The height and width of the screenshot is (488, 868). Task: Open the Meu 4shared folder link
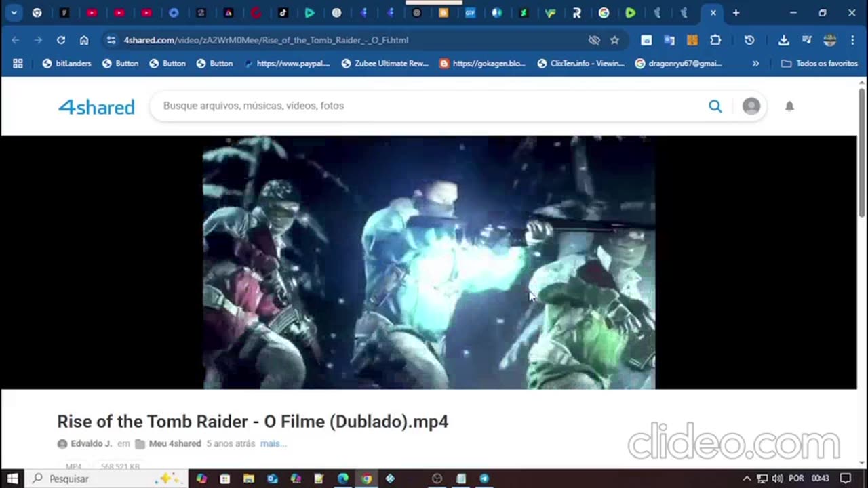pos(168,443)
